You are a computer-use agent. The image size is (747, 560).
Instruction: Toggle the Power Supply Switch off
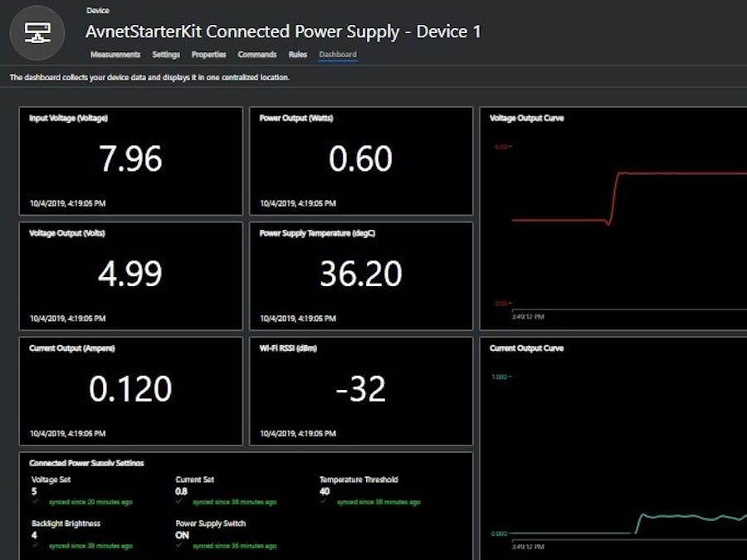point(181,535)
